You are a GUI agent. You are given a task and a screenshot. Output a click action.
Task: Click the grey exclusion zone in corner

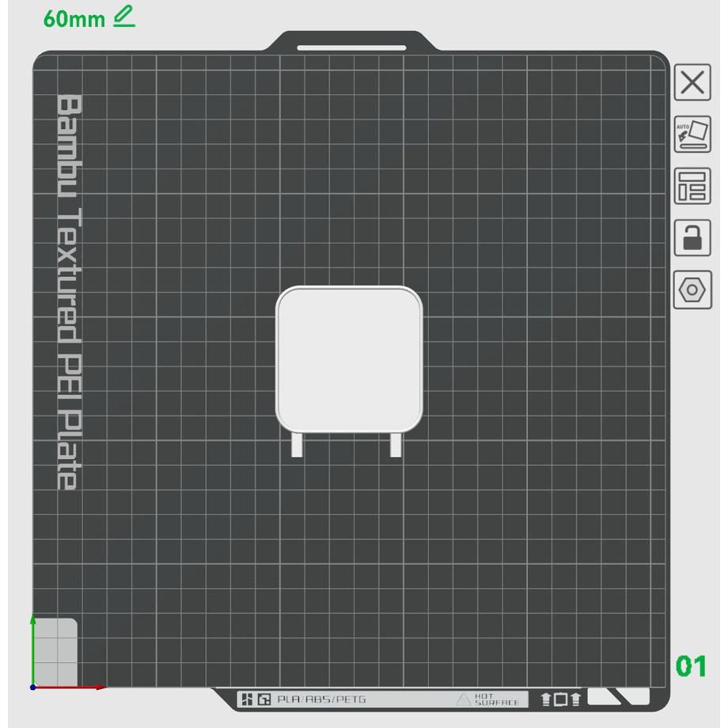point(55,652)
